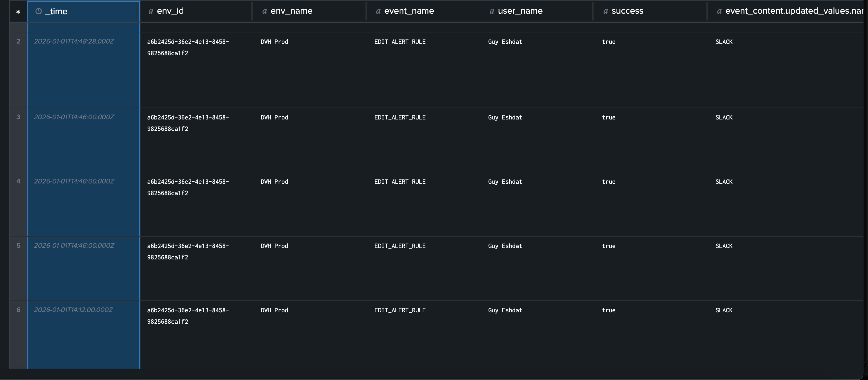Click the SLACK value in row 3
This screenshot has width=868, height=380.
coord(724,117)
